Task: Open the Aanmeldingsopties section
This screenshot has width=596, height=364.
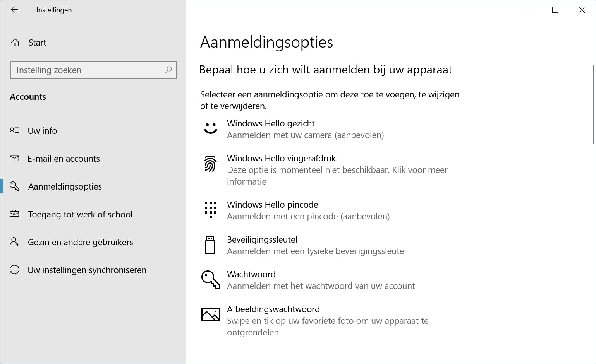Action: (65, 186)
